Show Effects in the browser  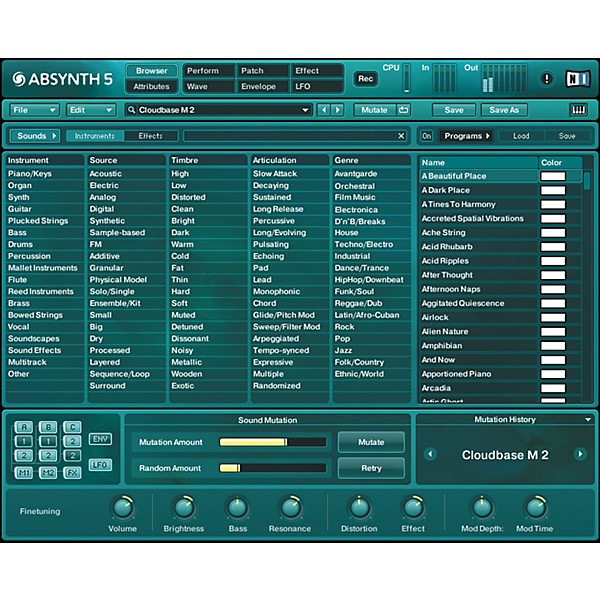(x=151, y=136)
